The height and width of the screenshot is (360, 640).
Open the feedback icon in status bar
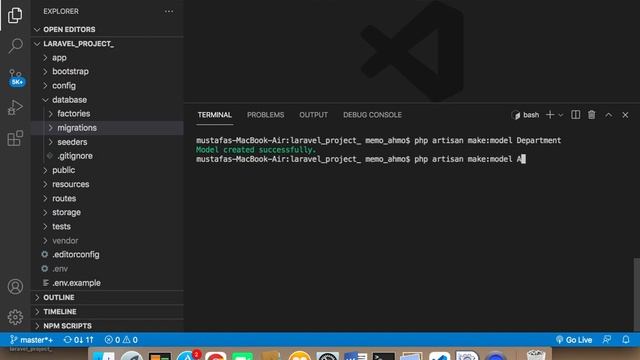(607, 340)
